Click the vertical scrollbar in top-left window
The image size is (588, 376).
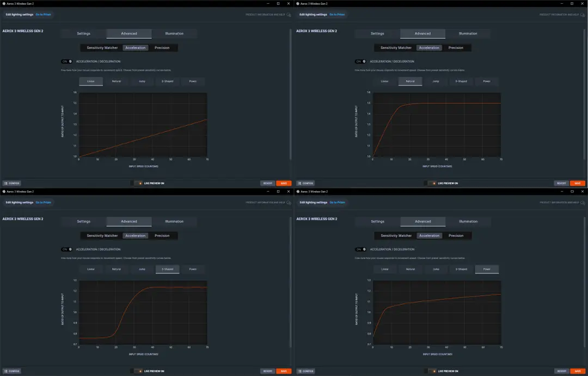pyautogui.click(x=291, y=95)
